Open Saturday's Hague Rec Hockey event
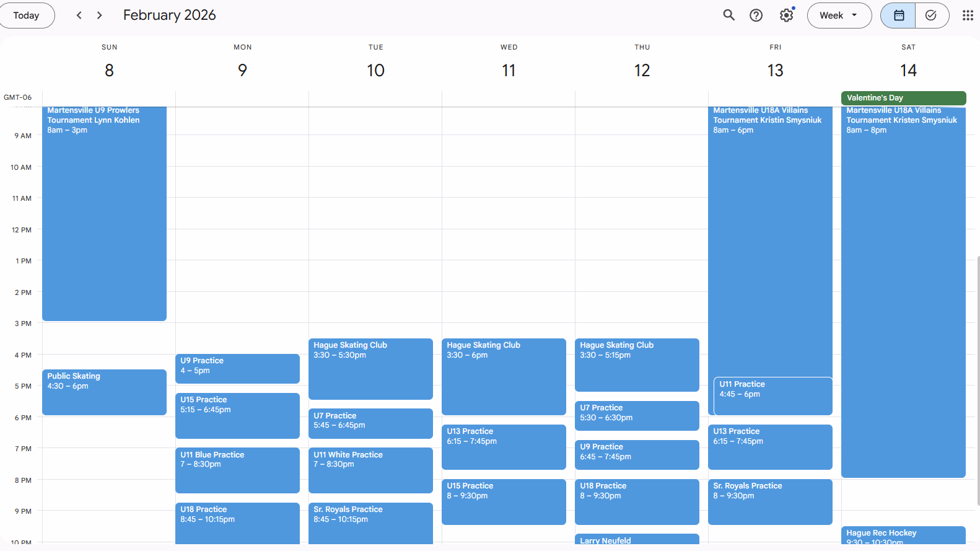The image size is (980, 551). tap(903, 536)
